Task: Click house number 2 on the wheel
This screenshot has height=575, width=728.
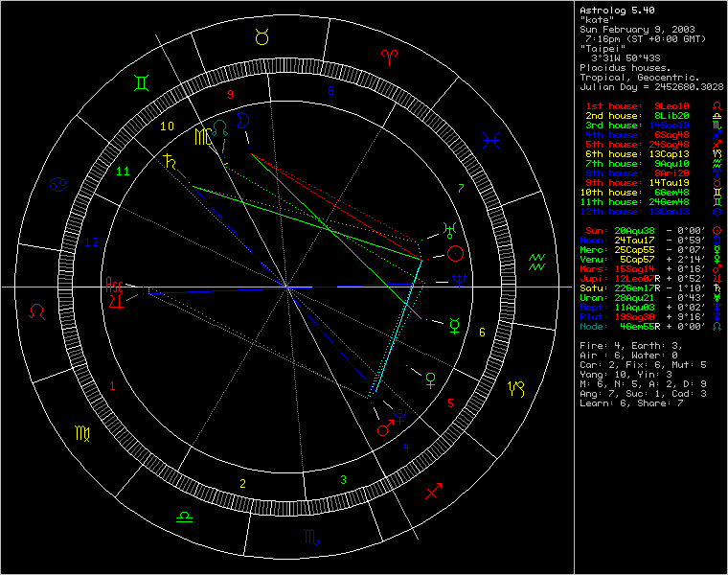Action: [x=242, y=484]
